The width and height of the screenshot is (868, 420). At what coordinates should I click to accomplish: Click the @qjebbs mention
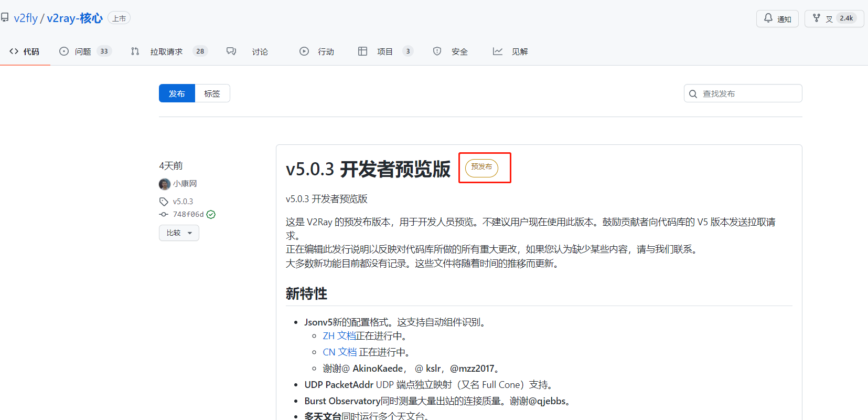pyautogui.click(x=547, y=401)
